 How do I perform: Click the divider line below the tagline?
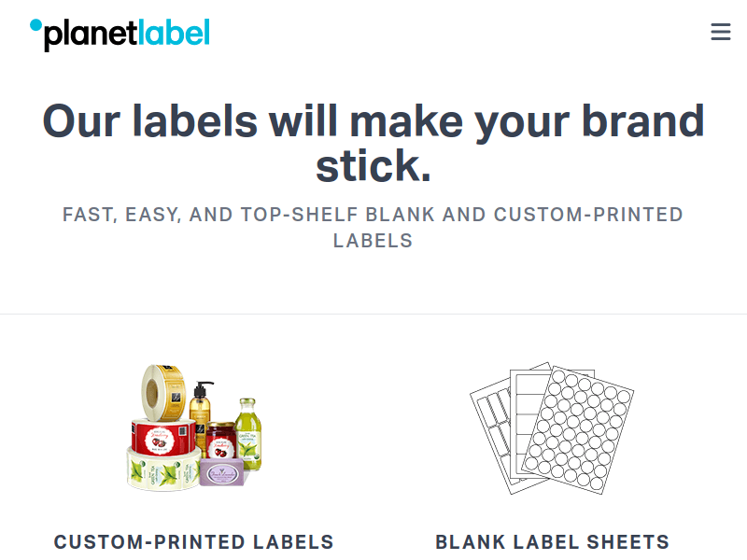373,312
